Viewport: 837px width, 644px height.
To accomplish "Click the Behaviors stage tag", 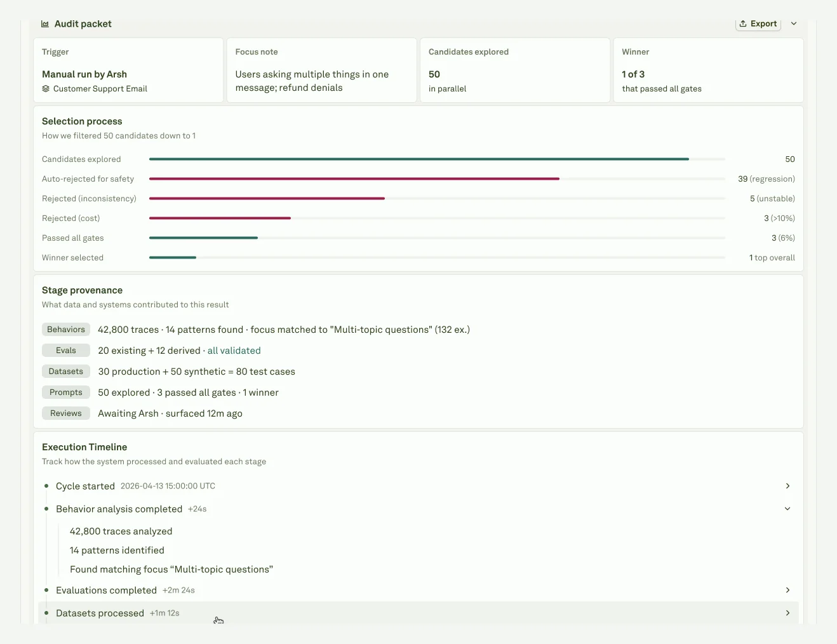I will (66, 330).
